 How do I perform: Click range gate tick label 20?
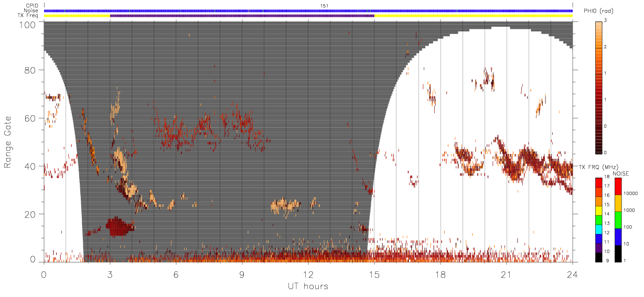click(31, 215)
